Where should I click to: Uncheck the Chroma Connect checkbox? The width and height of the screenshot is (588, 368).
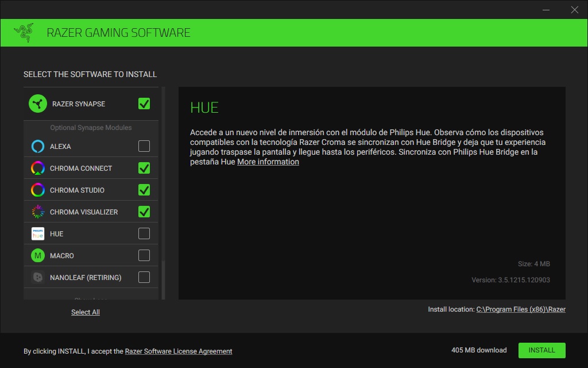point(144,168)
